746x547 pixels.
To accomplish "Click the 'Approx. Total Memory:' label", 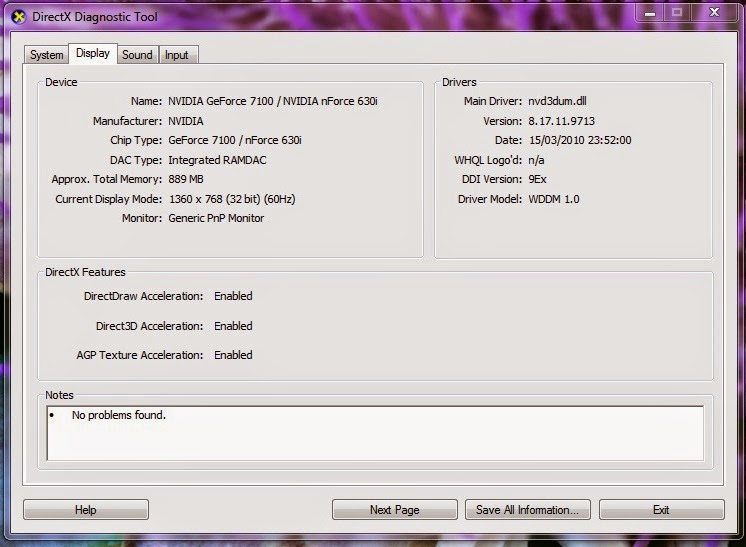I will pos(107,179).
